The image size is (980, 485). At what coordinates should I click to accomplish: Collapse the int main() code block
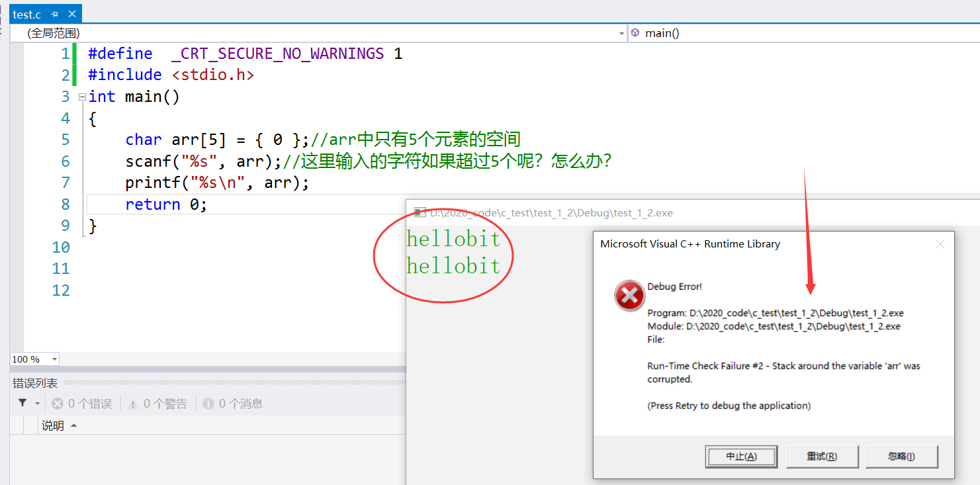tap(82, 97)
